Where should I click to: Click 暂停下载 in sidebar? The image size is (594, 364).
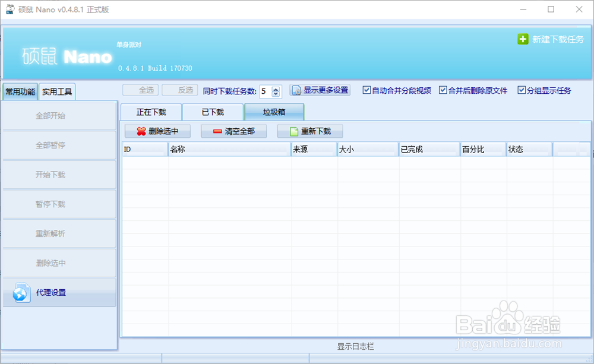tap(59, 204)
